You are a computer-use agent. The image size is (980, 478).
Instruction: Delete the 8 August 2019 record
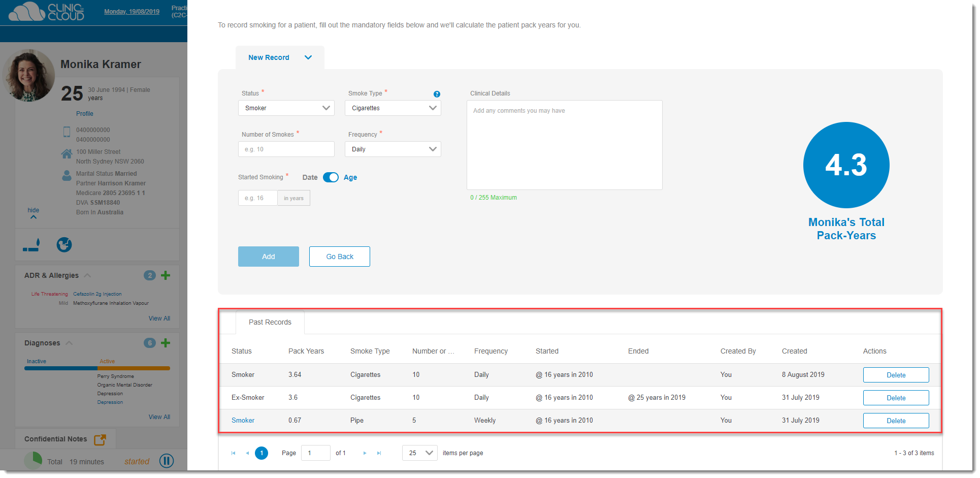(896, 375)
